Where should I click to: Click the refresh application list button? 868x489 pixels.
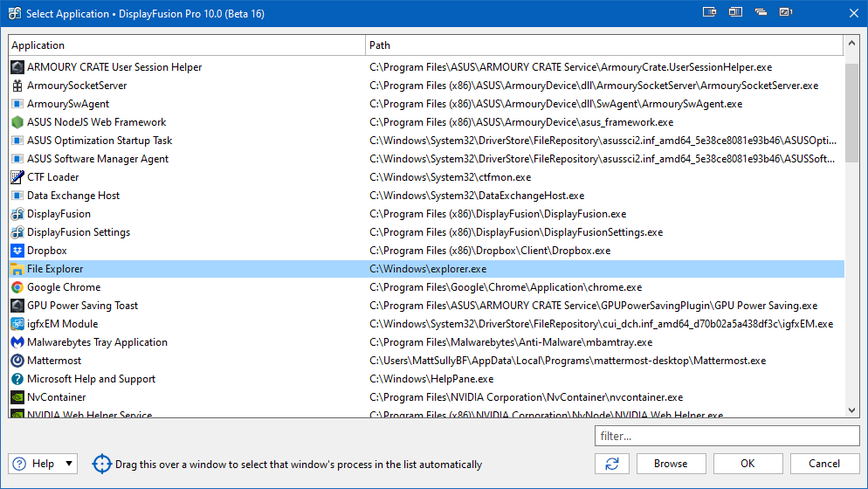611,464
